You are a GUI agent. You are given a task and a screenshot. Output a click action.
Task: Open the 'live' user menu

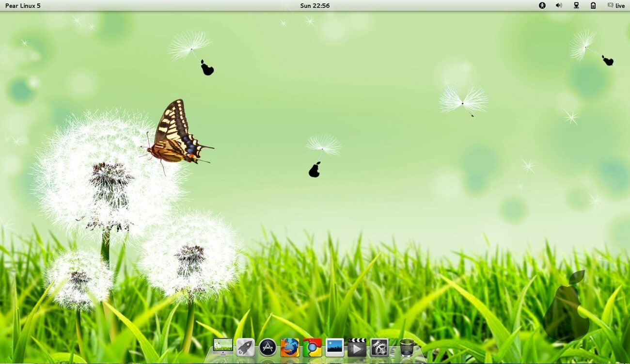click(x=620, y=6)
